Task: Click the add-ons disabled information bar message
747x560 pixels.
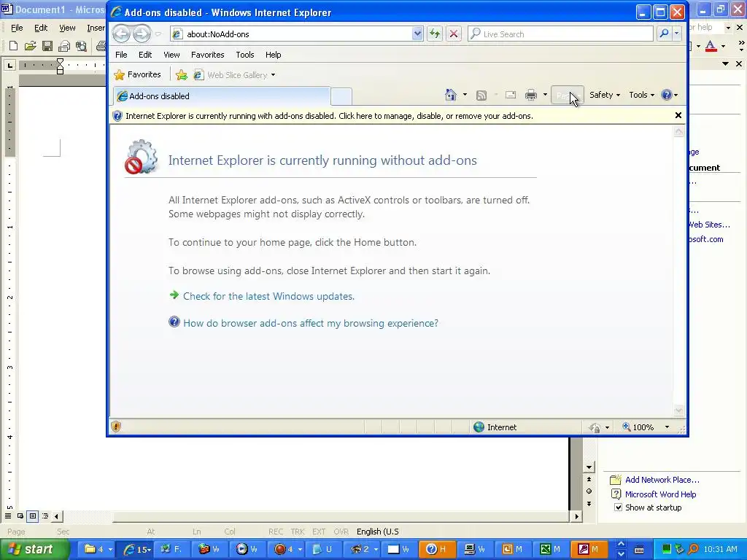Action: [x=329, y=116]
